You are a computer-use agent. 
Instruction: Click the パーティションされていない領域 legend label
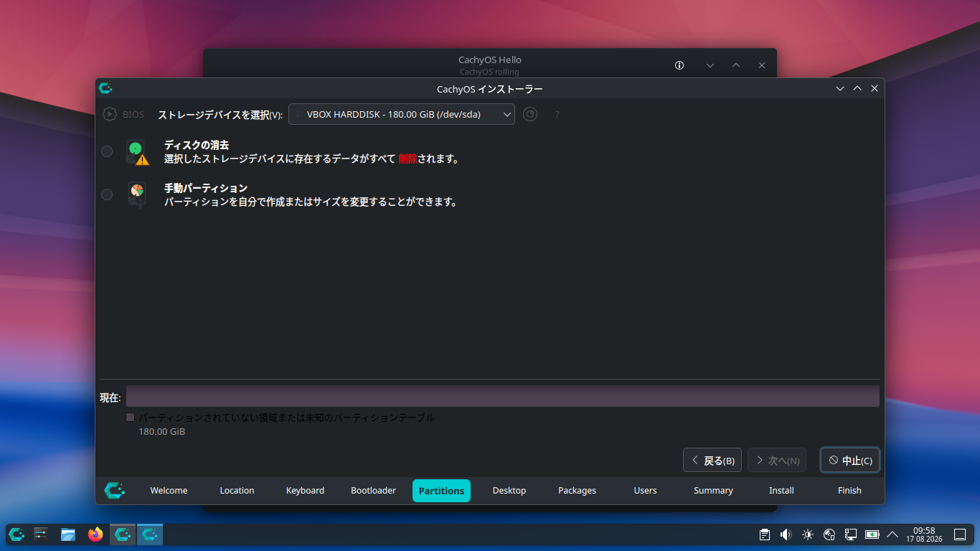286,418
